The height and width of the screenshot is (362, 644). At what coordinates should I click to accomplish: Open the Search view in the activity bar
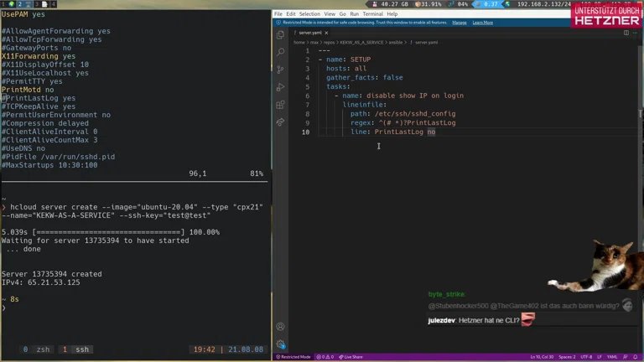point(280,52)
